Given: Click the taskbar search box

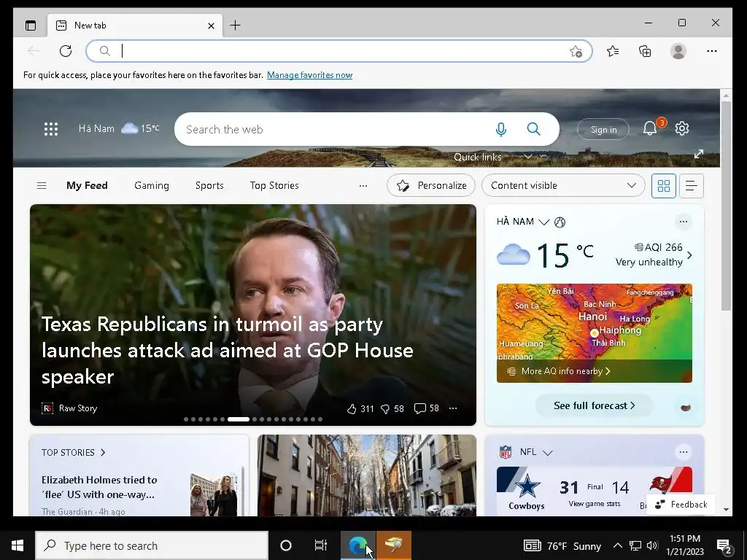Looking at the screenshot, I should [152, 545].
